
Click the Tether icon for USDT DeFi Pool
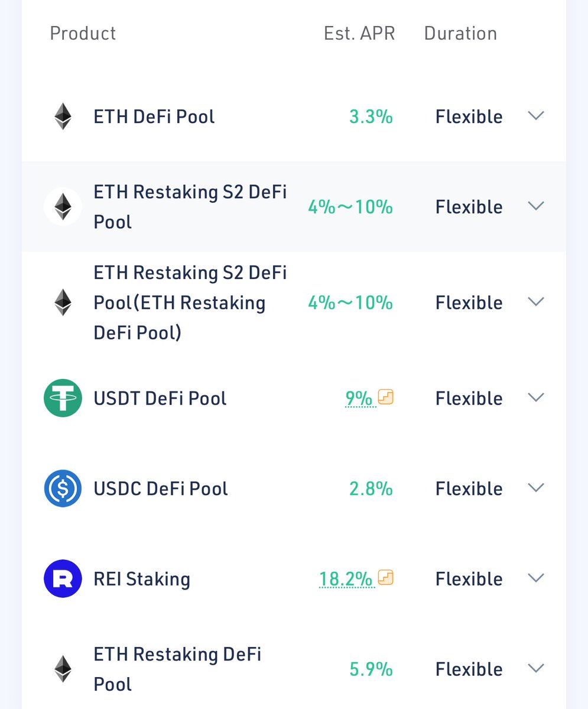click(63, 398)
